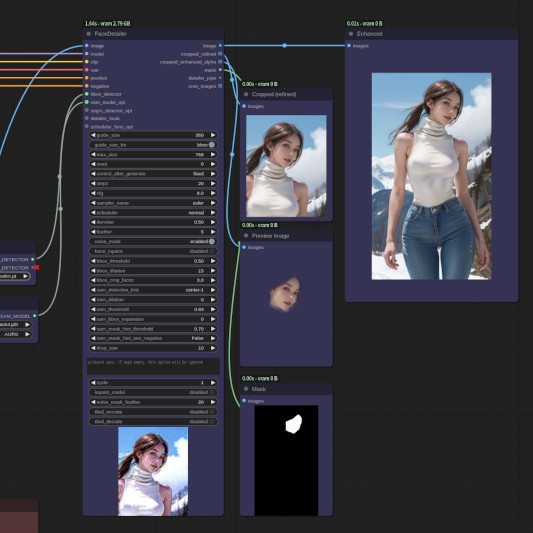Click the cropped_refined output slot icon
Image resolution: width=533 pixels, height=533 pixels.
point(220,54)
